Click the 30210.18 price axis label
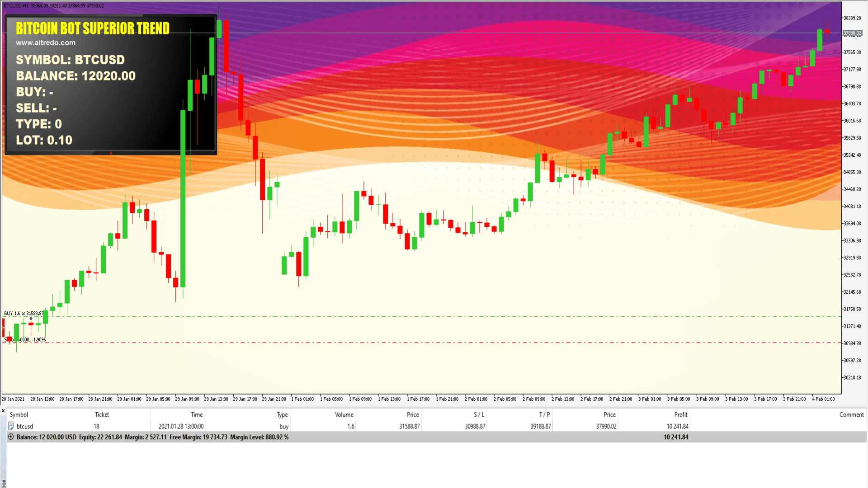The image size is (868, 488). tap(852, 378)
